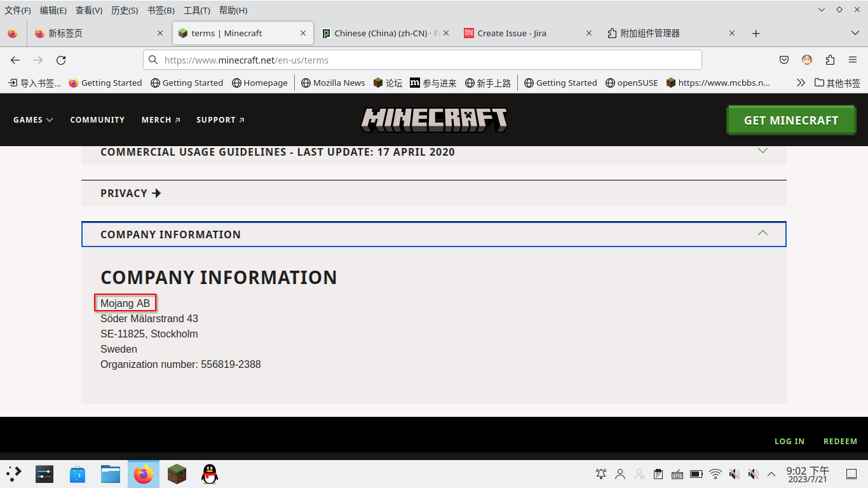Viewport: 868px width, 488px height.
Task: Open the 文件(F) menu
Action: (x=18, y=10)
